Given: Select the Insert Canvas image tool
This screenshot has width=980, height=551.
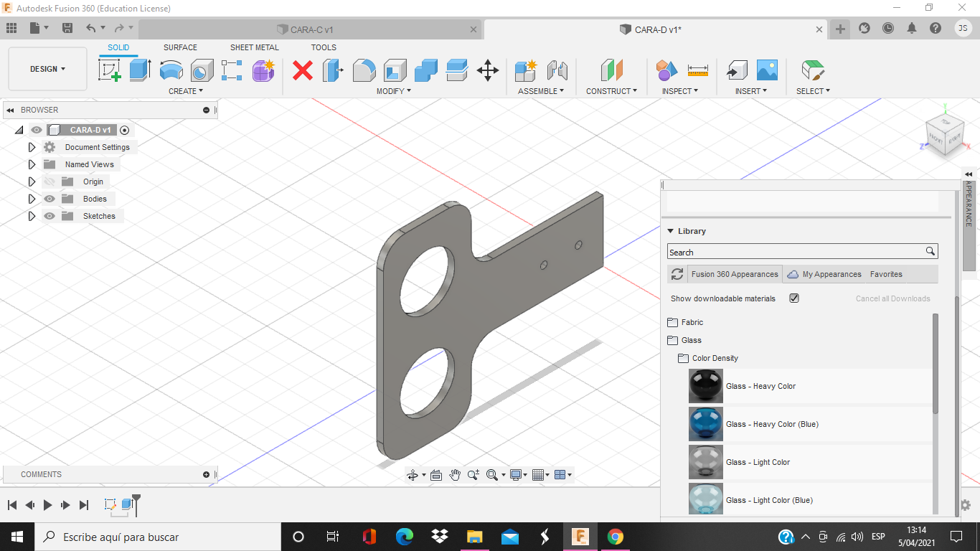Looking at the screenshot, I should (x=767, y=70).
